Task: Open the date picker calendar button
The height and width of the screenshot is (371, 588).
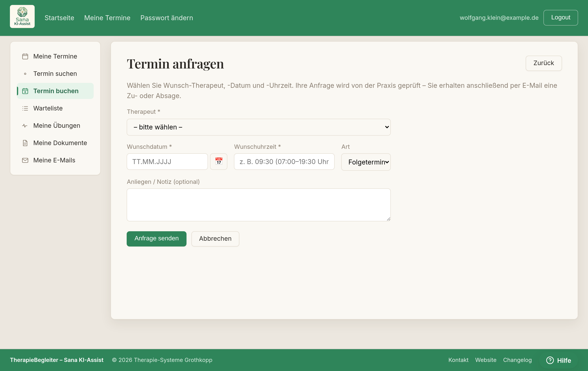Action: click(218, 161)
